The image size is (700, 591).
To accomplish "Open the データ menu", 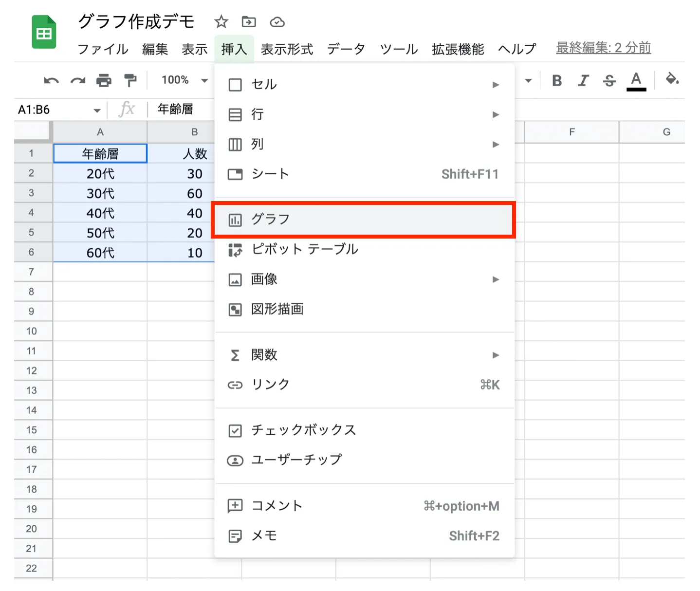I will [346, 49].
